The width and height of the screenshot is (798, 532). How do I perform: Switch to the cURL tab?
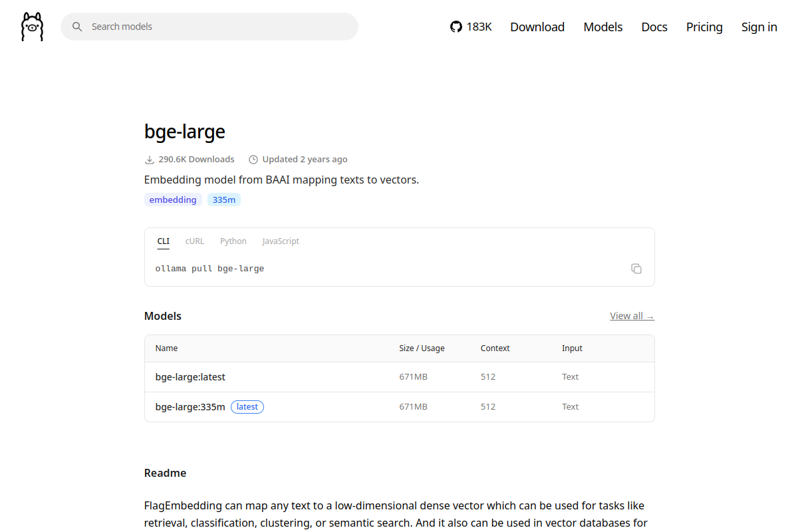coord(195,241)
